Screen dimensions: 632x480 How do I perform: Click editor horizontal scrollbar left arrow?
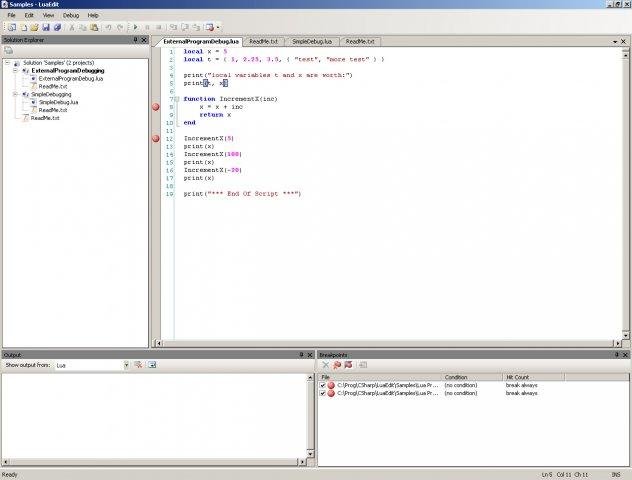[x=159, y=343]
